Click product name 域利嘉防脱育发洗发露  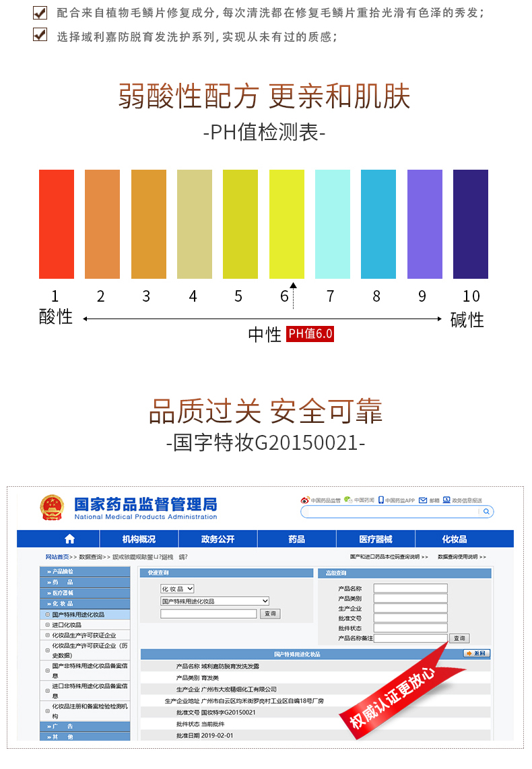tap(230, 666)
